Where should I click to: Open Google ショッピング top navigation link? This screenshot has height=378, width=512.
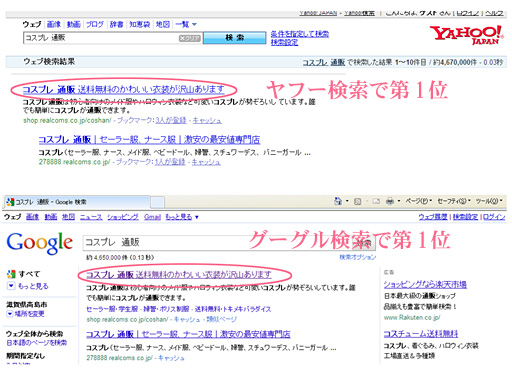point(123,217)
